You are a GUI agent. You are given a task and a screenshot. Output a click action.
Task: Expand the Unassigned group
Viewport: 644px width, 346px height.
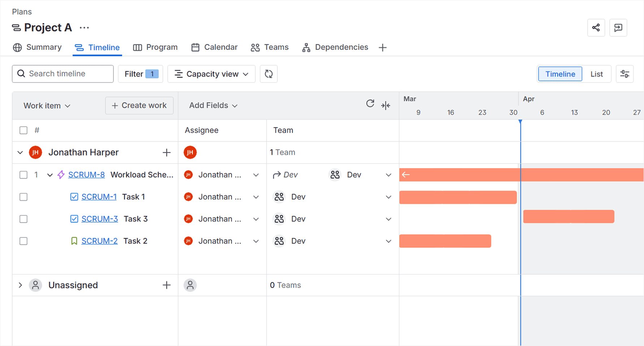(20, 285)
